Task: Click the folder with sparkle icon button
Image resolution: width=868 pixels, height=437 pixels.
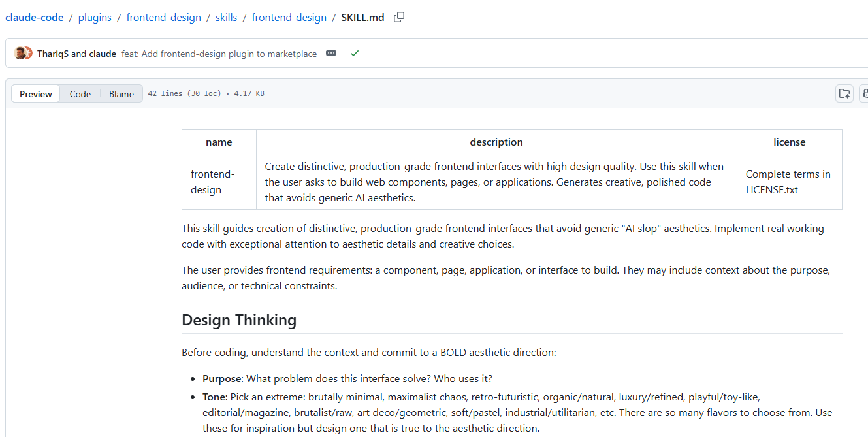Action: click(844, 93)
